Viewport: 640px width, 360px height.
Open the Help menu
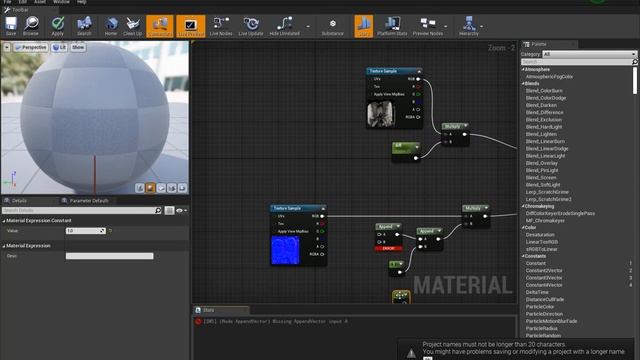coord(82,2)
